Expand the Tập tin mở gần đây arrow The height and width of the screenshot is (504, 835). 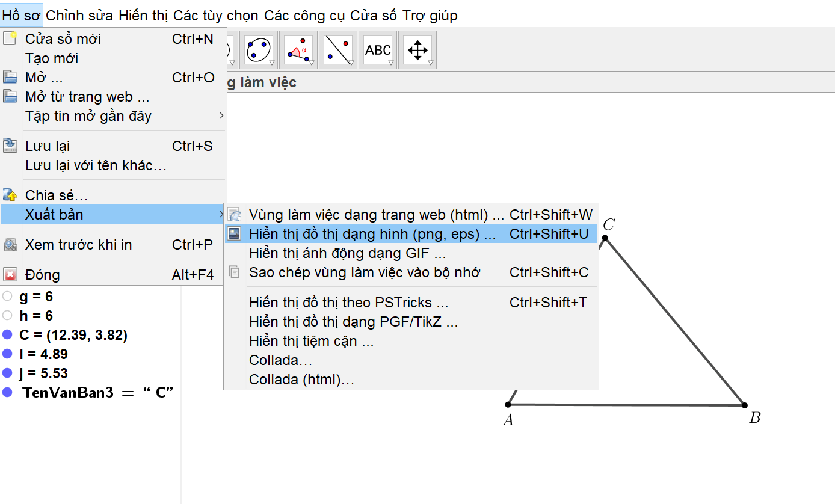coord(221,116)
